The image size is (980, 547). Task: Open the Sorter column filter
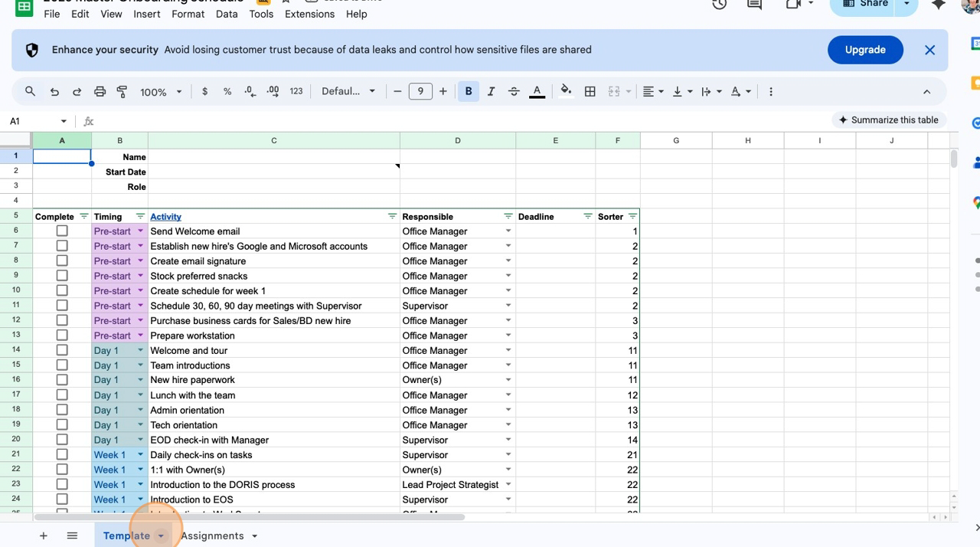[x=632, y=217]
